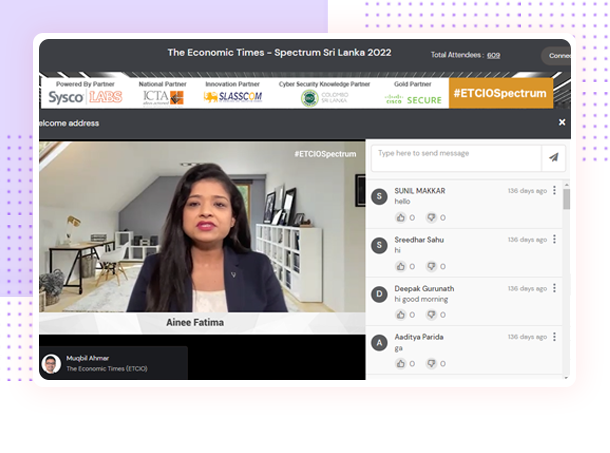Close the welcome address panel
610x453 pixels.
[562, 122]
